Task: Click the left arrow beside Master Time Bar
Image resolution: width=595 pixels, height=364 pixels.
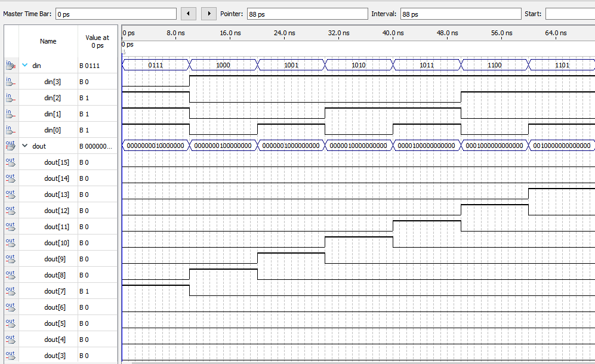Action: pyautogui.click(x=189, y=13)
